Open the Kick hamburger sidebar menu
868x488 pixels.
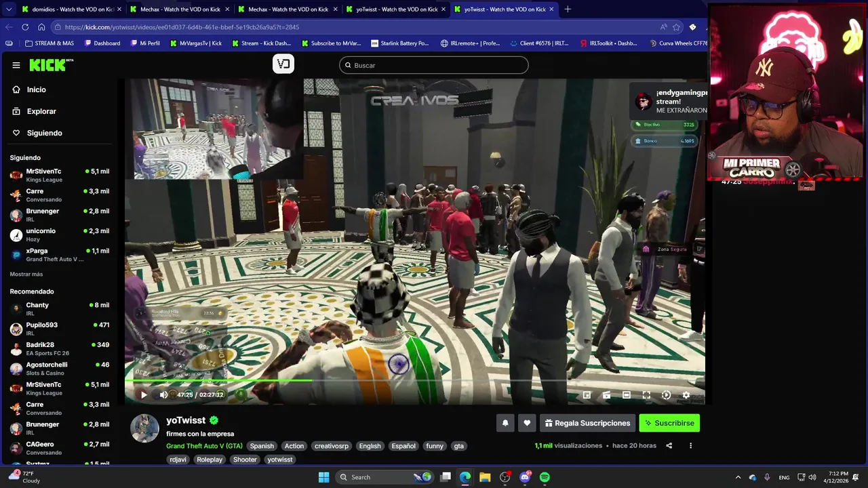[16, 65]
